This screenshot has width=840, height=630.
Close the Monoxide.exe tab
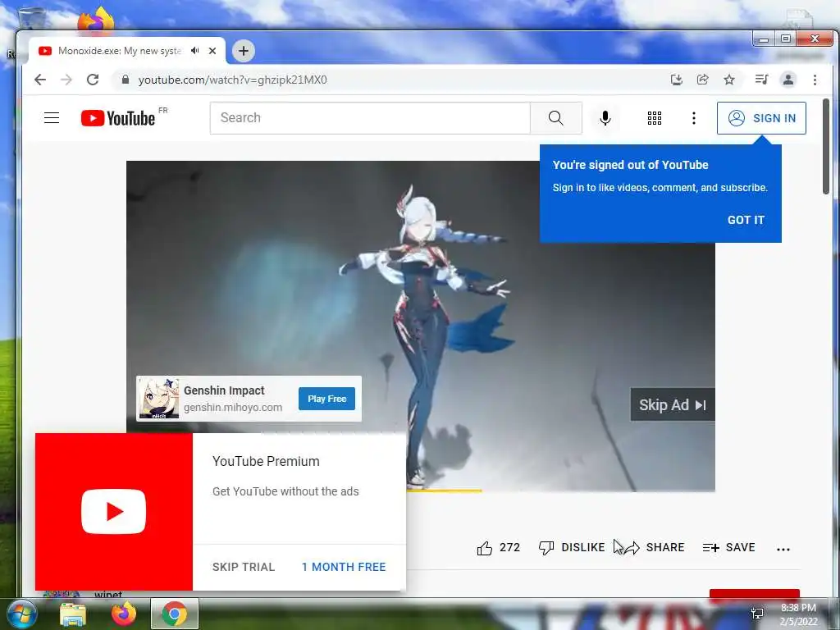point(212,51)
